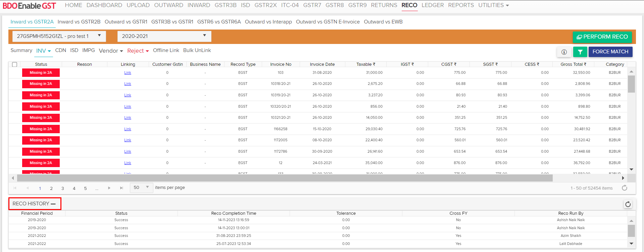Open the financial year 2020-2021 dropdown
The height and width of the screenshot is (252, 644).
pyautogui.click(x=164, y=36)
